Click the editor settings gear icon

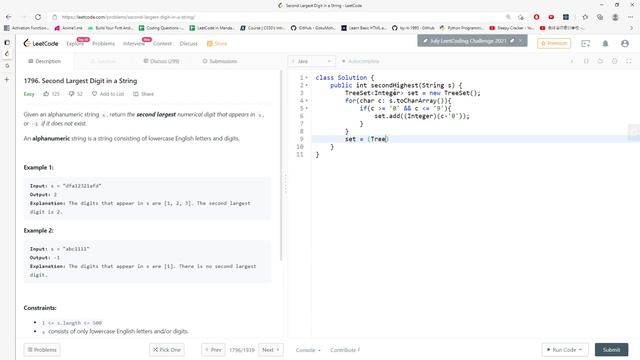click(614, 61)
